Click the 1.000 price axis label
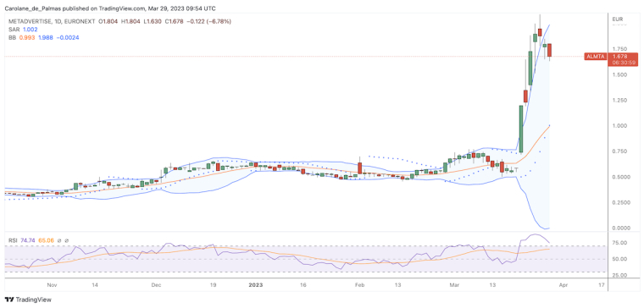Screen dimensions: 644x308 point(619,126)
